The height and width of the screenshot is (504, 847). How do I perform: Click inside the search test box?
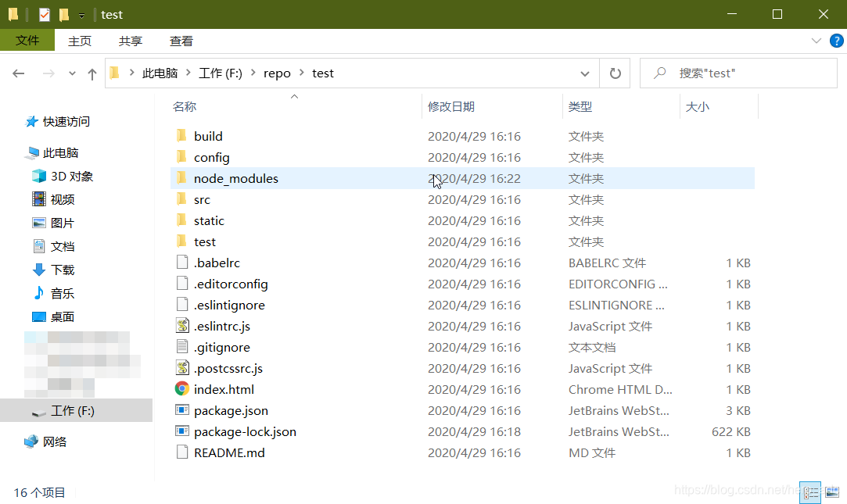[x=735, y=73]
